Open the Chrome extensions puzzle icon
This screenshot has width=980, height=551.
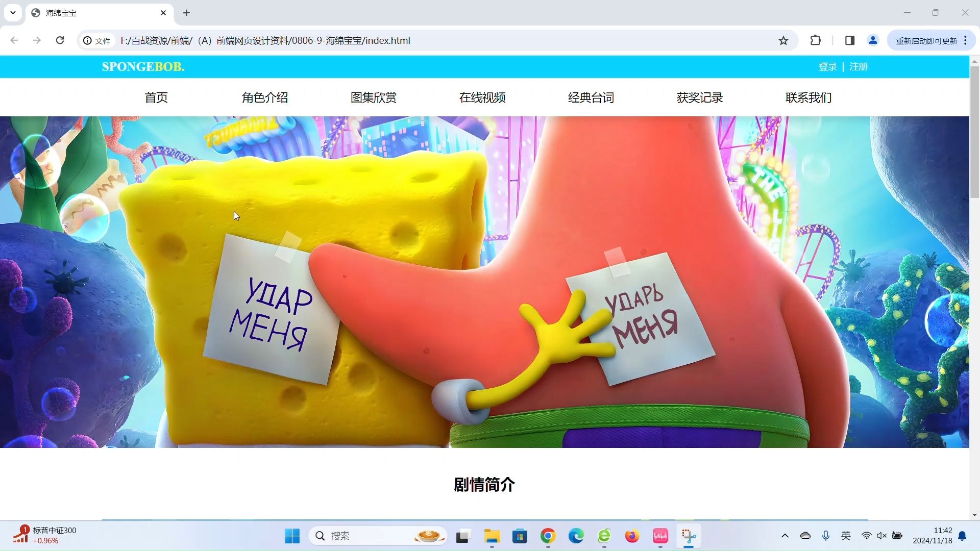[x=816, y=40]
